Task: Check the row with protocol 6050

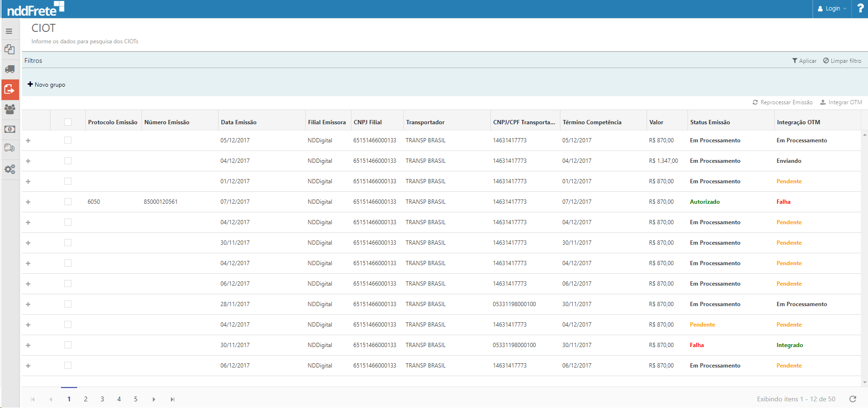Action: tap(68, 202)
